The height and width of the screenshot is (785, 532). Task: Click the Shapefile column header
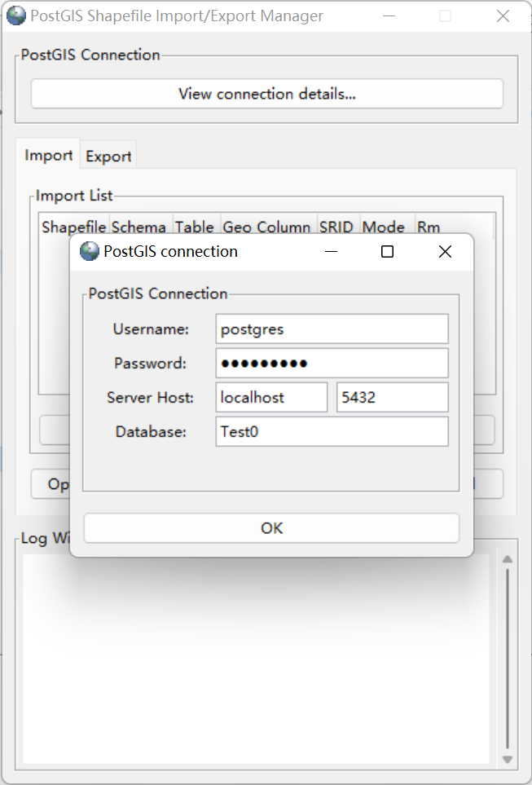[73, 227]
